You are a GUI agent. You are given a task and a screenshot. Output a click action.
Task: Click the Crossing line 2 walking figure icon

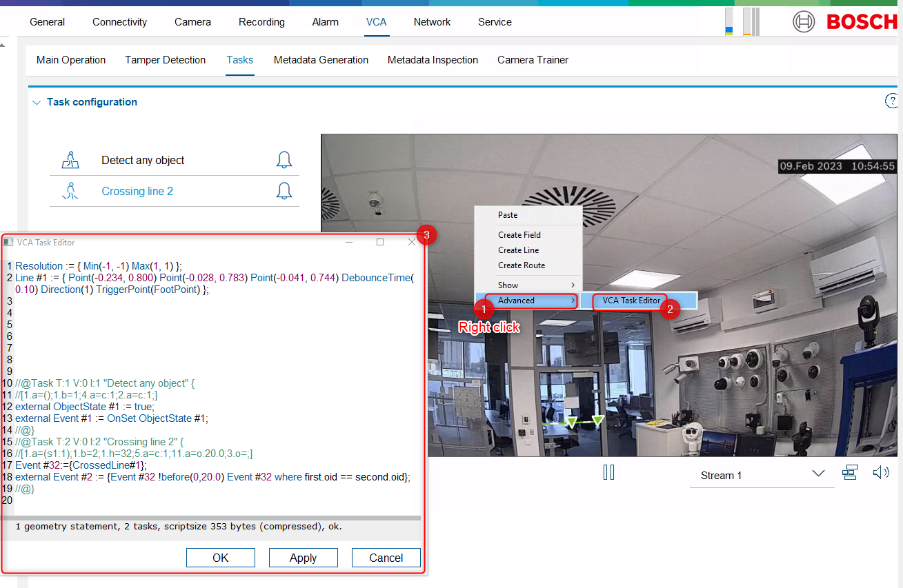tap(71, 192)
